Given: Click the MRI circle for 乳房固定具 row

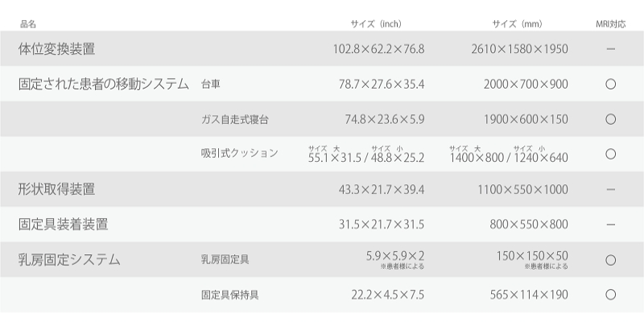Looking at the screenshot, I should [x=610, y=260].
